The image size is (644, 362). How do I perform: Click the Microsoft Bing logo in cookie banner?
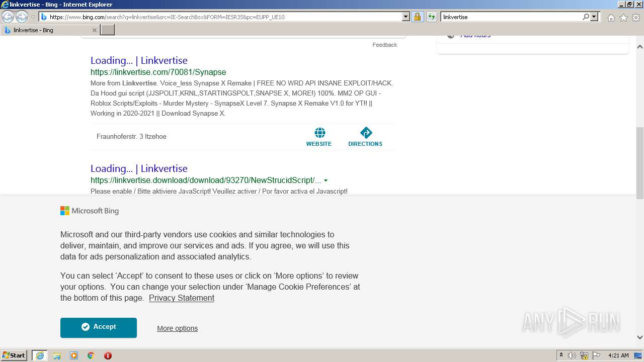[x=90, y=211]
